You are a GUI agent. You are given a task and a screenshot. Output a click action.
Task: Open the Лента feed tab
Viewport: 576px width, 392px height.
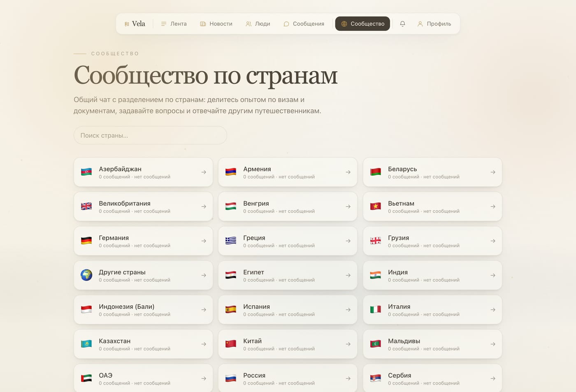174,24
